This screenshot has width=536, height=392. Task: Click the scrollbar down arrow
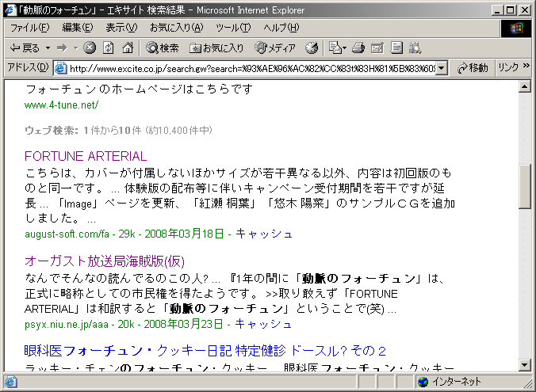pyautogui.click(x=524, y=365)
